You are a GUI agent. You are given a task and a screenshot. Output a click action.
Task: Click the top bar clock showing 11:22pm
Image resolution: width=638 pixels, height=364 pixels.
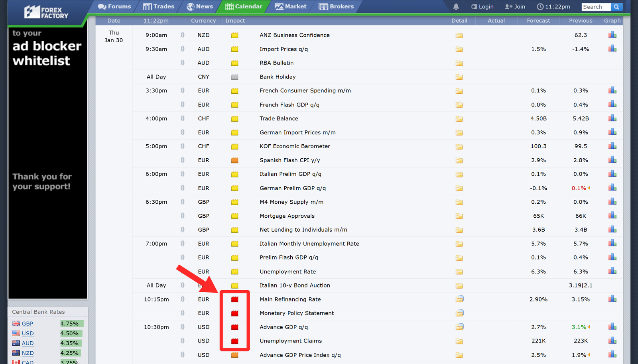pyautogui.click(x=553, y=7)
